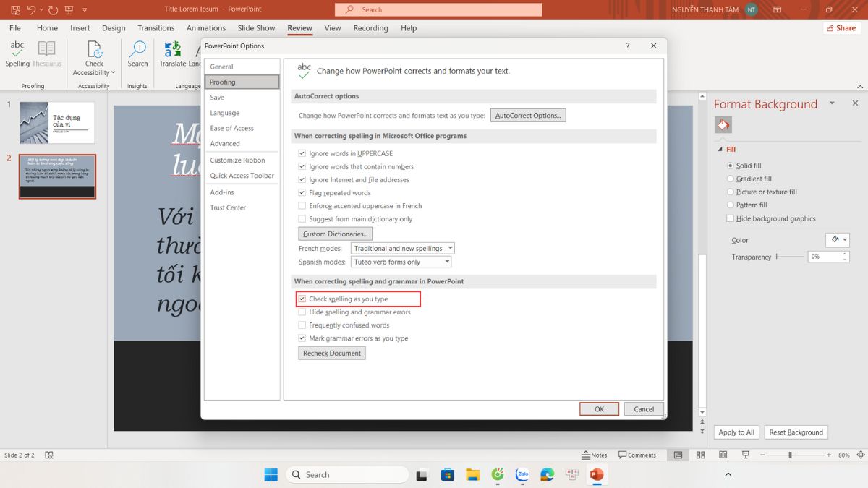Image resolution: width=868 pixels, height=488 pixels.
Task: Toggle Ignore words that contain numbers
Action: (x=302, y=167)
